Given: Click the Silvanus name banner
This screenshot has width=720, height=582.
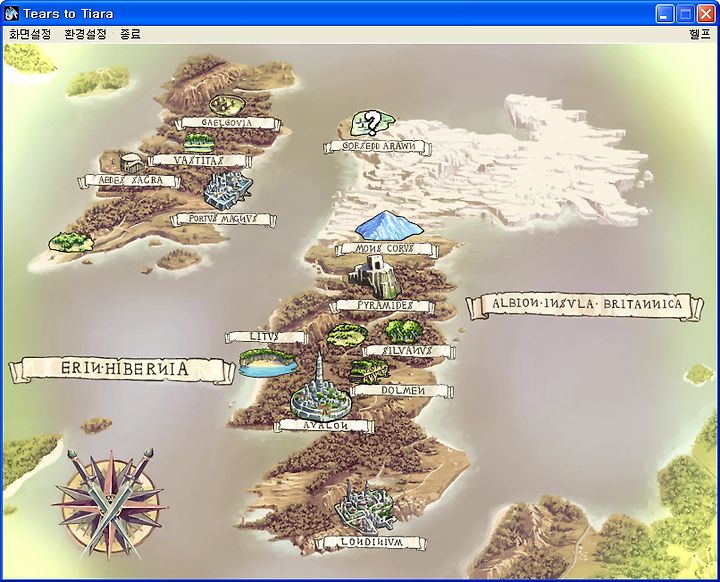Looking at the screenshot, I should (408, 350).
